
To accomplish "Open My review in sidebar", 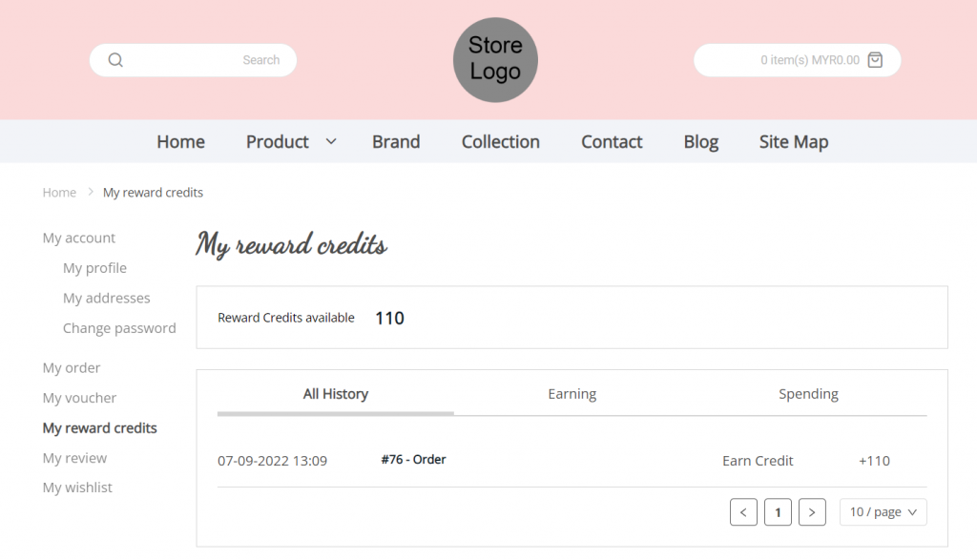I will 74,458.
